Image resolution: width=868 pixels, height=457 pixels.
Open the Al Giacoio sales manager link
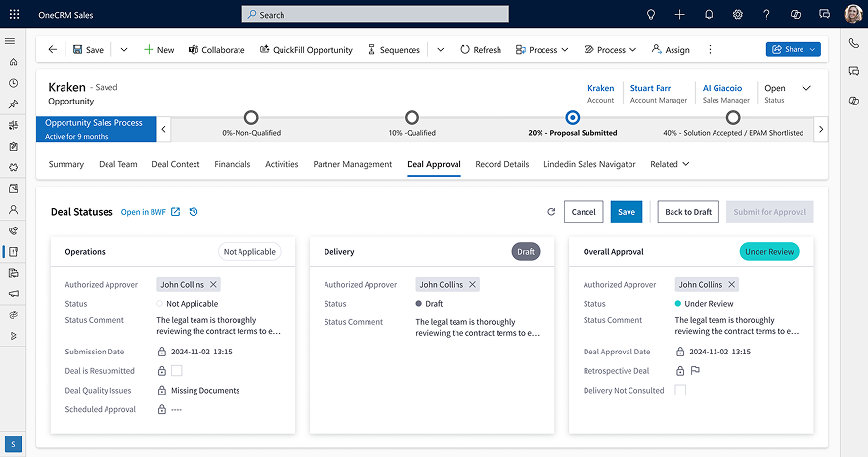pos(722,88)
